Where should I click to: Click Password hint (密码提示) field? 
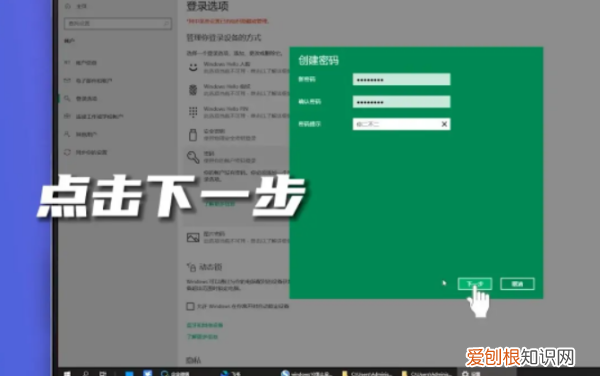401,124
